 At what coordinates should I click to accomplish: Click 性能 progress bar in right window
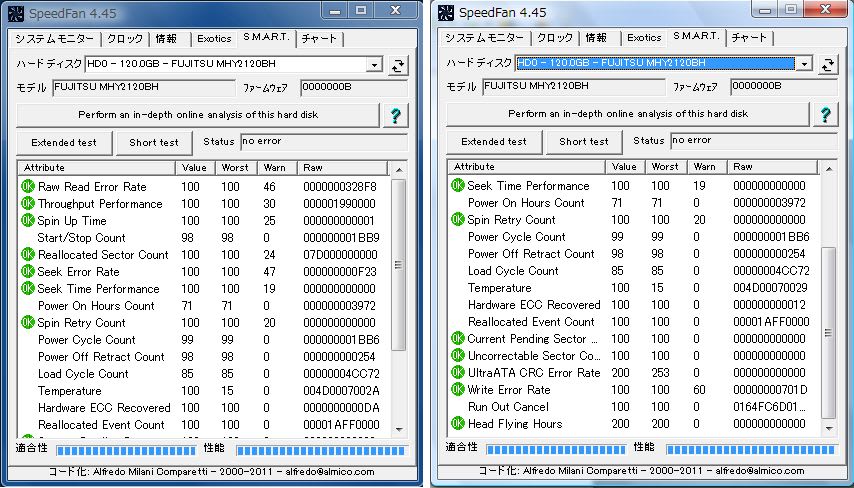tap(752, 449)
